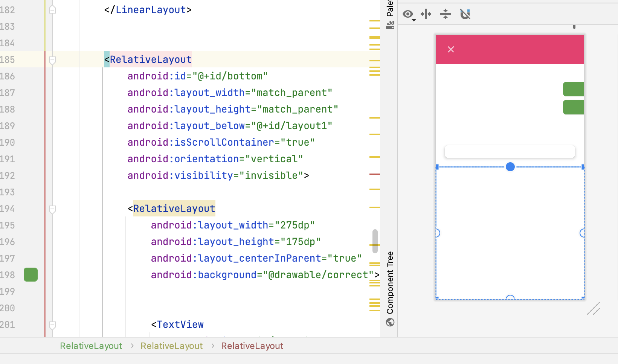Image resolution: width=618 pixels, height=364 pixels.
Task: Click android:layout_centerInParent="true" attribute
Action: click(256, 258)
